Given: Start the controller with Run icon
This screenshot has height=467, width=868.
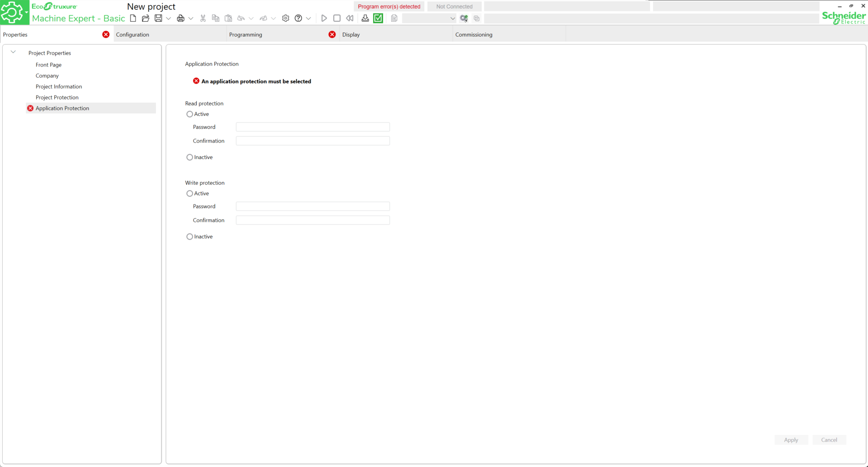Looking at the screenshot, I should click(324, 19).
